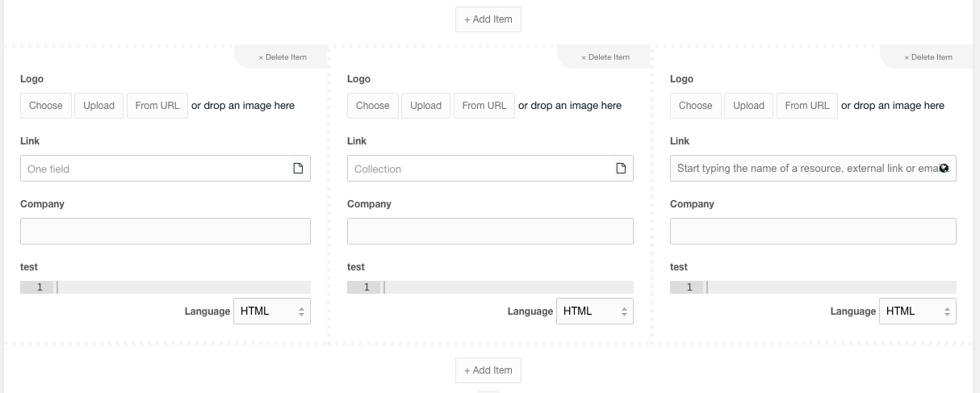
Task: Click Upload for the second item's logo
Action: 425,106
